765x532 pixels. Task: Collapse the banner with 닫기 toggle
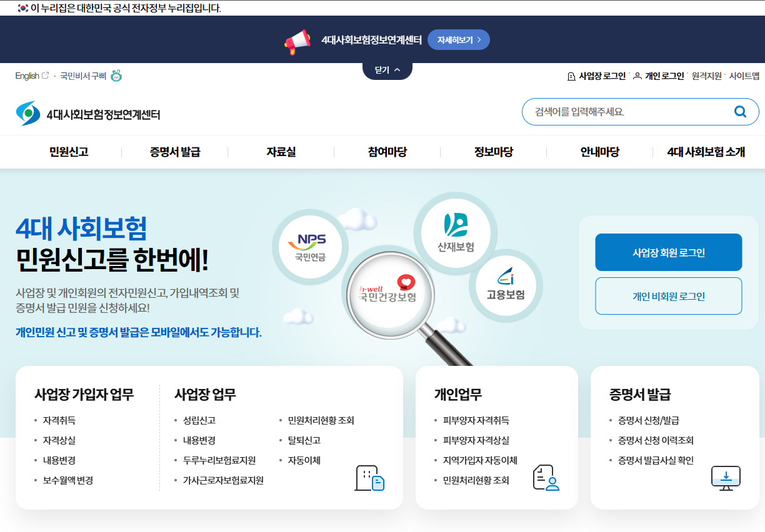387,70
